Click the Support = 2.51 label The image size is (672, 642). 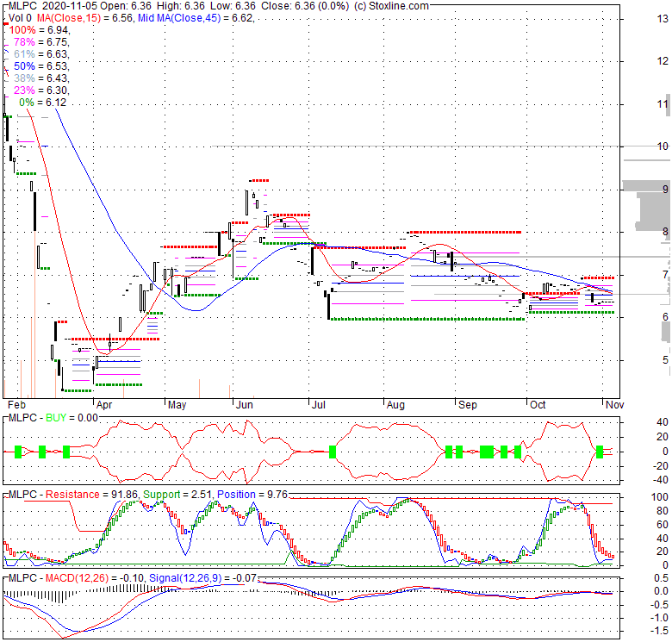coord(177,495)
